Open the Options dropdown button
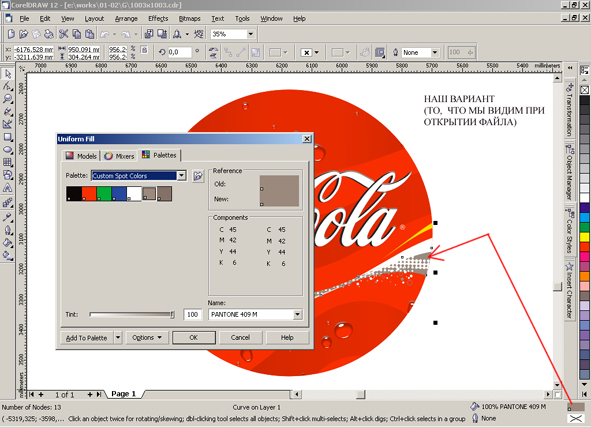 click(x=147, y=338)
